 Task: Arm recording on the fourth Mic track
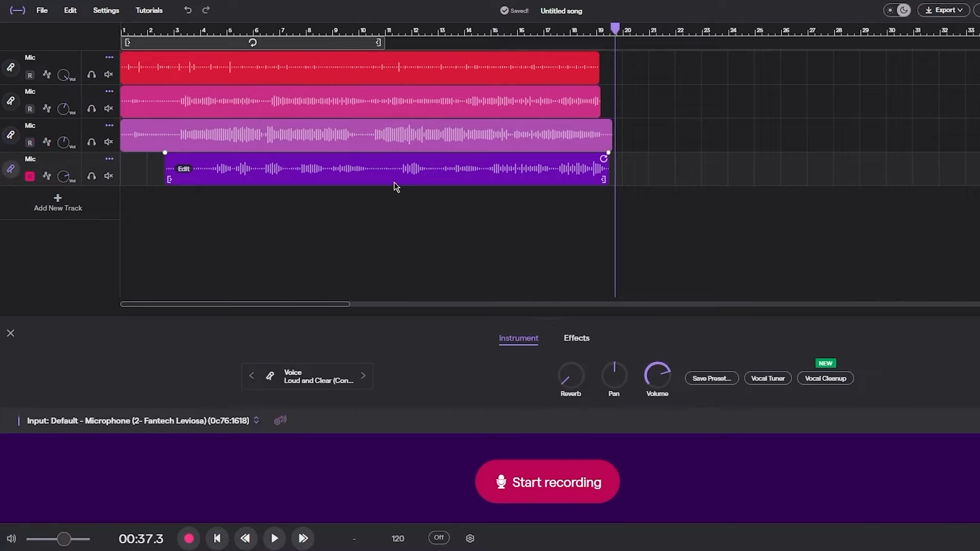click(30, 177)
